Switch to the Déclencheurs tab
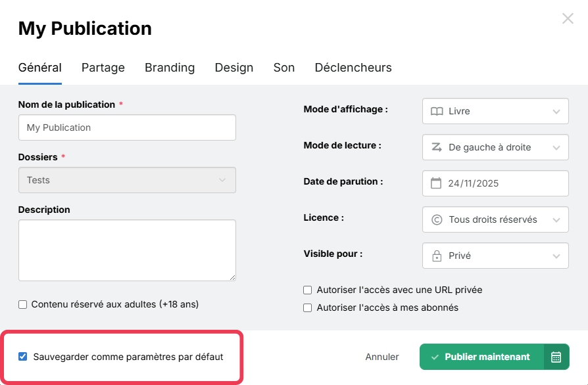This screenshot has width=588, height=385. click(353, 68)
